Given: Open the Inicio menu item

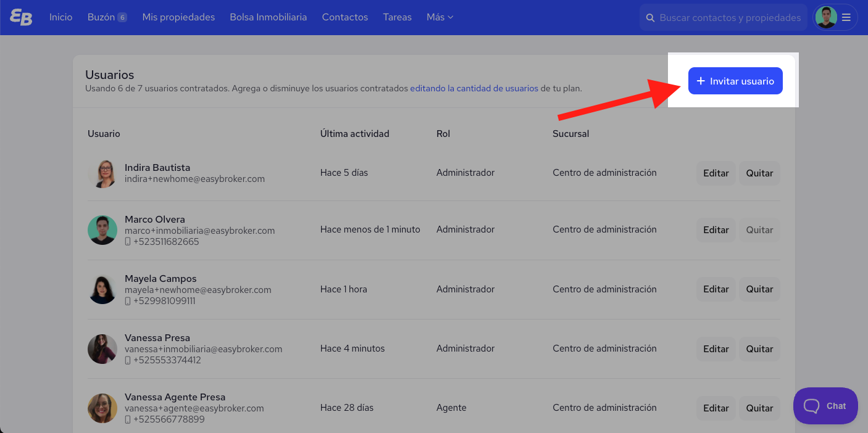Looking at the screenshot, I should coord(61,17).
